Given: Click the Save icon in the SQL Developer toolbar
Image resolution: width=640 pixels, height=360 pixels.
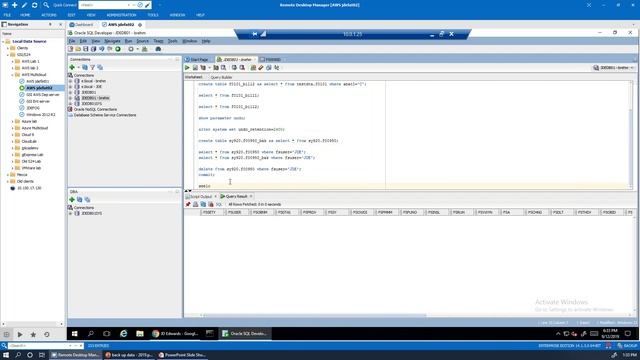Looking at the screenshot, I should (86, 49).
